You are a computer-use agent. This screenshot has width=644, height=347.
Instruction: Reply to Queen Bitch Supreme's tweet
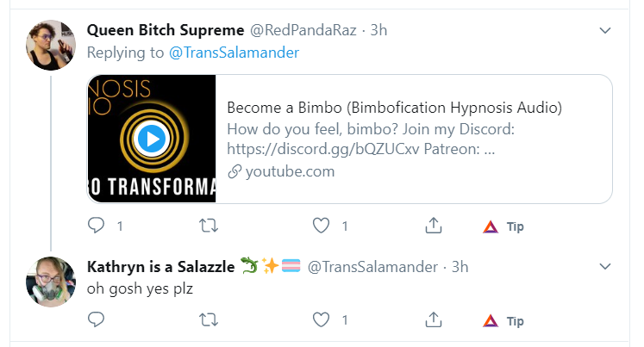pyautogui.click(x=96, y=226)
